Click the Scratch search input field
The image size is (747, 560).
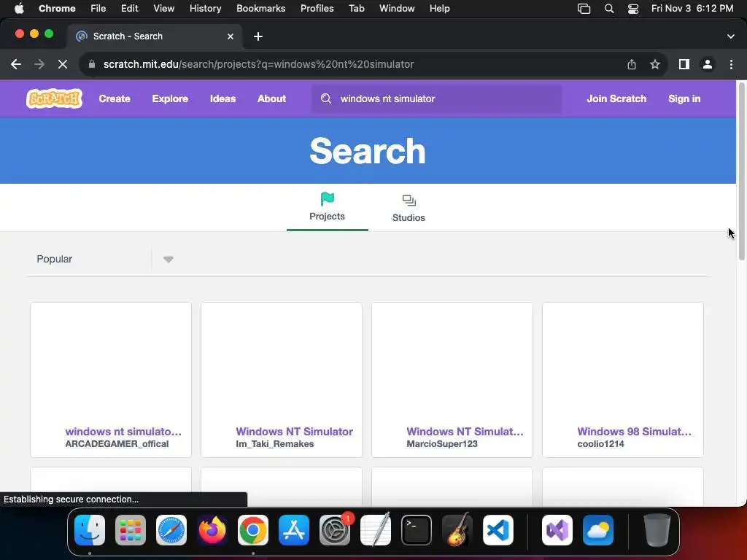click(x=437, y=98)
